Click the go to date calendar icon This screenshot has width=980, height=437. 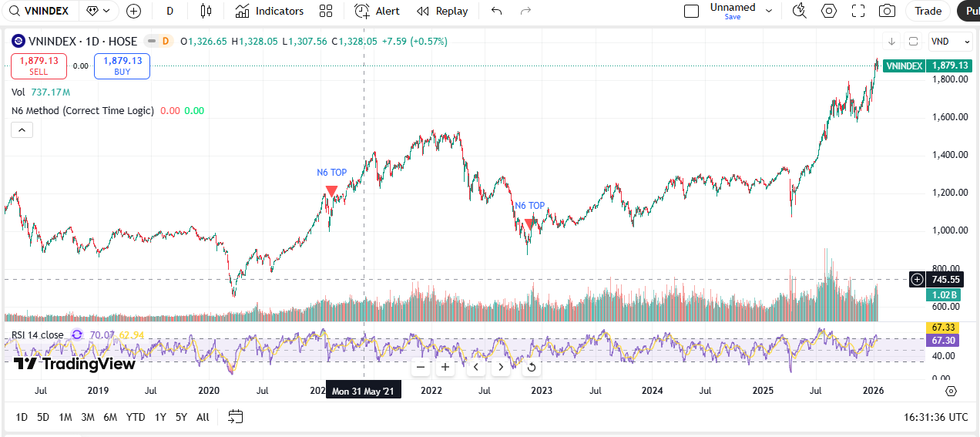coord(236,417)
